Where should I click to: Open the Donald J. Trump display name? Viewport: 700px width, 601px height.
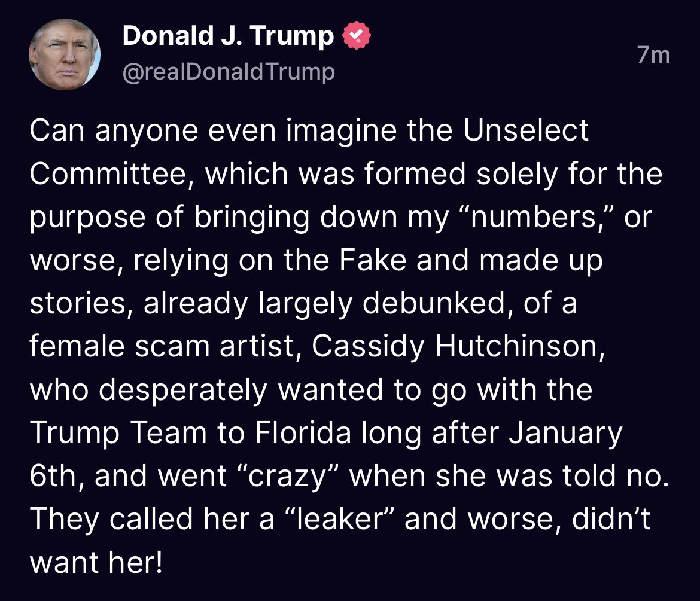click(228, 35)
